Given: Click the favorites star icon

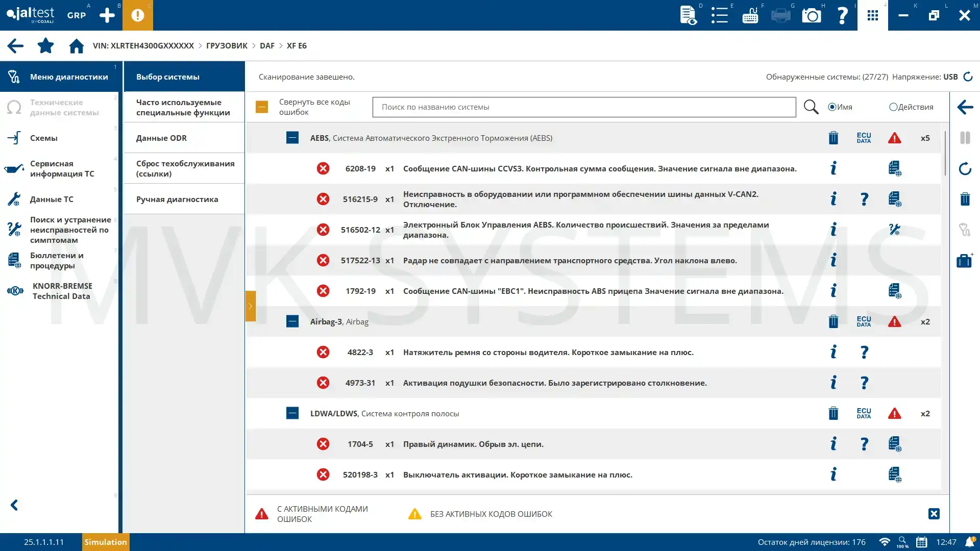Looking at the screenshot, I should pos(45,46).
